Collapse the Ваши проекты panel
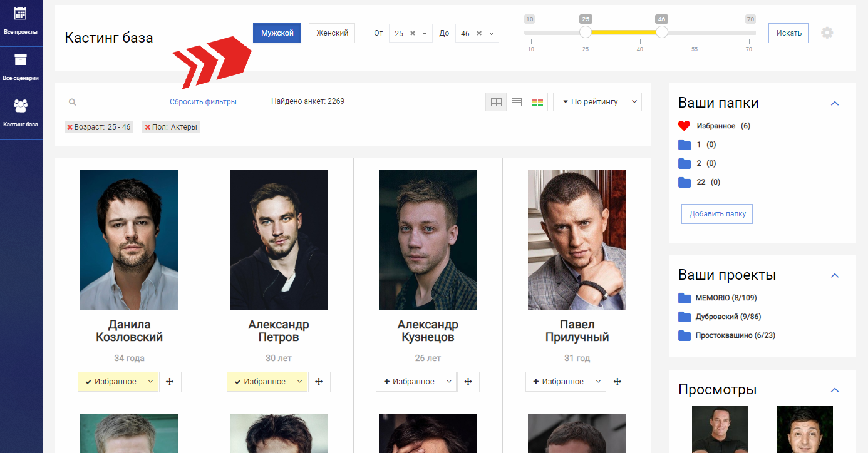868x453 pixels. pos(834,275)
